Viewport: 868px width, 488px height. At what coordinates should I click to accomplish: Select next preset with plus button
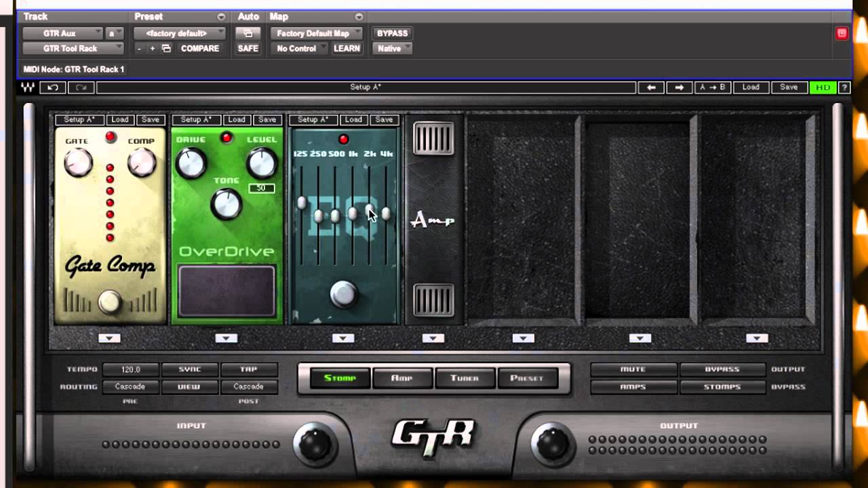153,49
